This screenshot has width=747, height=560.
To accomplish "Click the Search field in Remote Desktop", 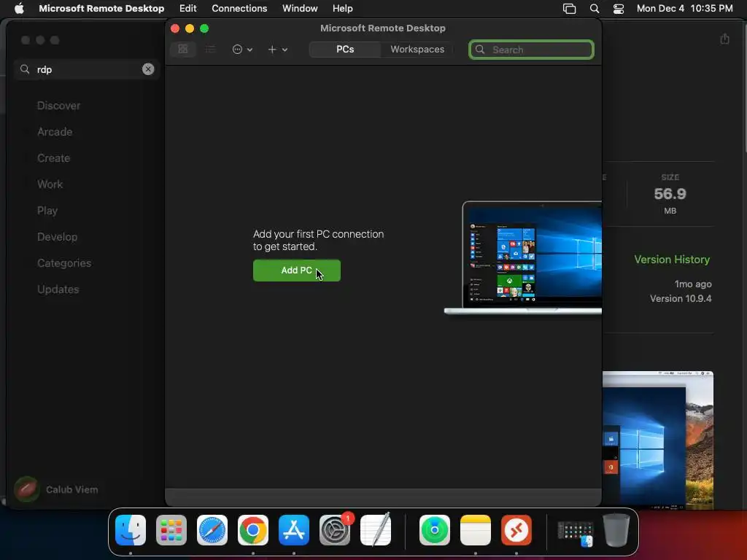I will tap(531, 50).
